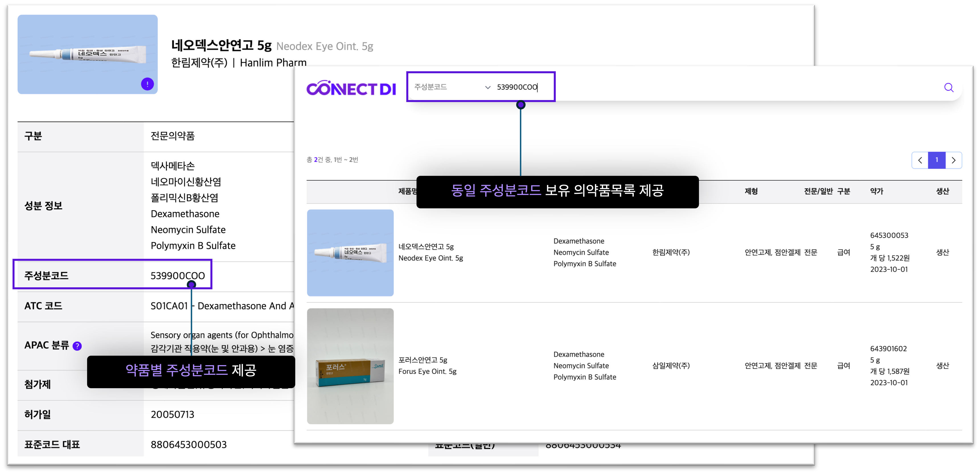This screenshot has height=474, width=980.
Task: Click the search input containing 539900COO
Action: (517, 87)
